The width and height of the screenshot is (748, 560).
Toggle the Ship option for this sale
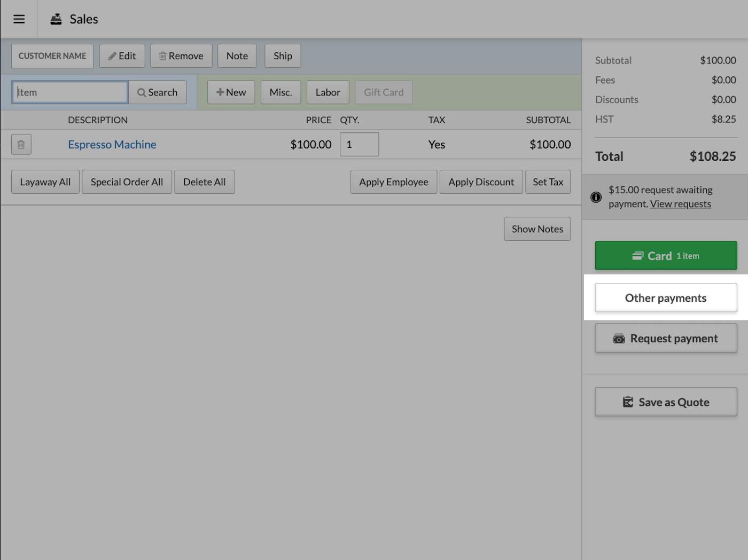[283, 56]
